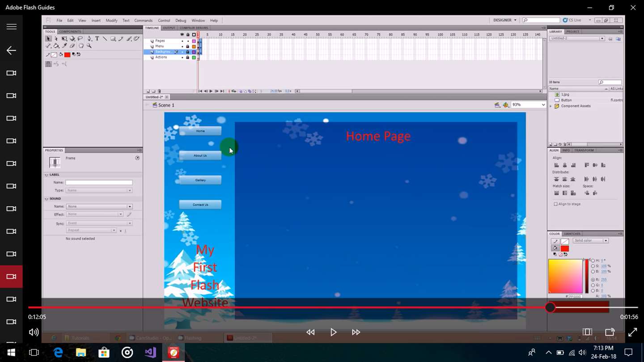This screenshot has width=644, height=362.
Task: Open the Sound Name dropdown
Action: (x=99, y=206)
